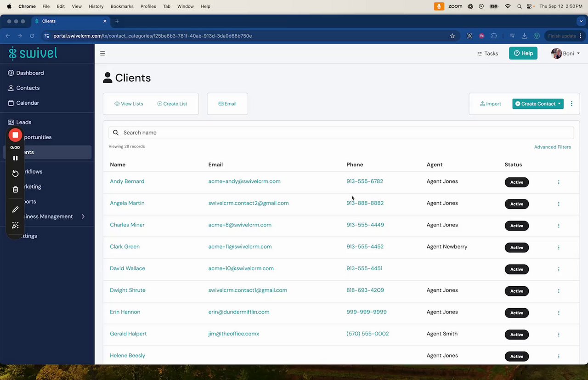
Task: Bookmark this page with star icon
Action: [x=452, y=36]
